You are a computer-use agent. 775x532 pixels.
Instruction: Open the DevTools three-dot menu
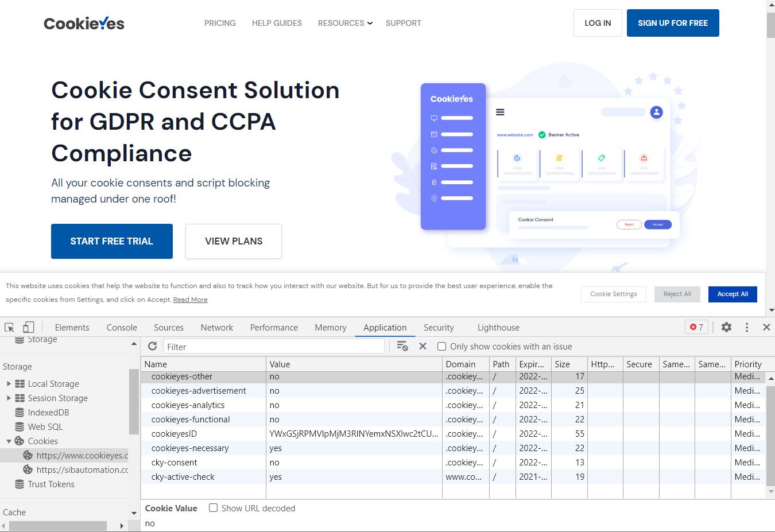[x=746, y=327]
